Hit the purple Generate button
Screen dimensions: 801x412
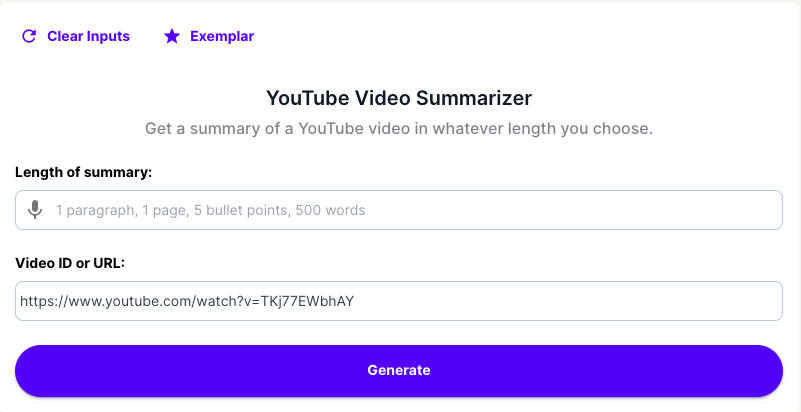pyautogui.click(x=399, y=370)
